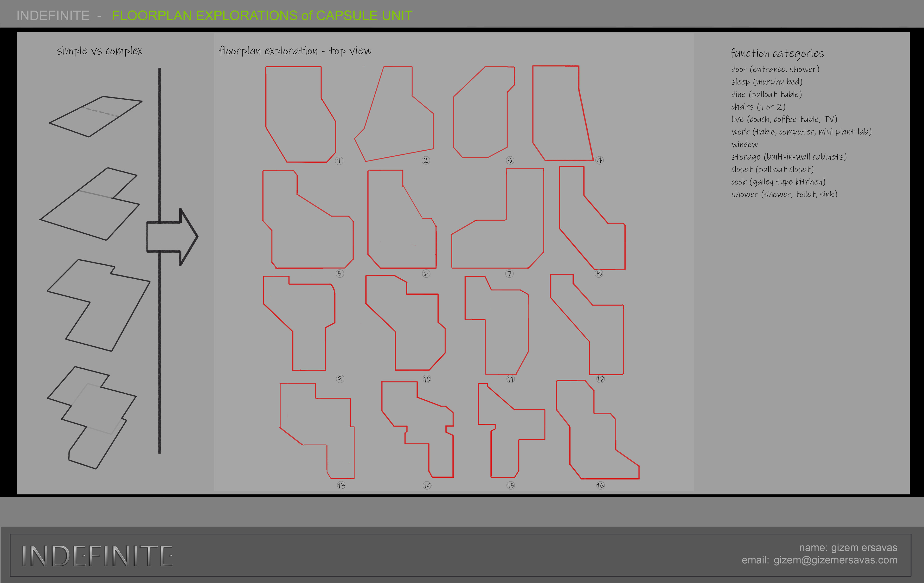Select floorplan outline numbered 6
This screenshot has height=583, width=924.
click(x=402, y=219)
